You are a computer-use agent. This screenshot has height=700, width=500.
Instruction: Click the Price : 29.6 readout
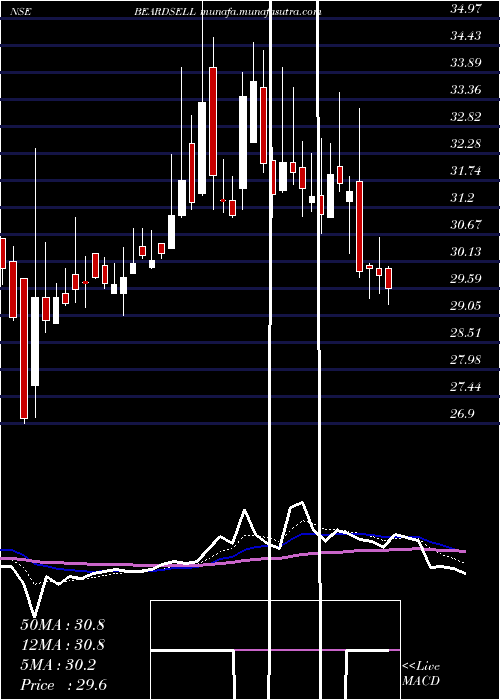click(x=63, y=685)
